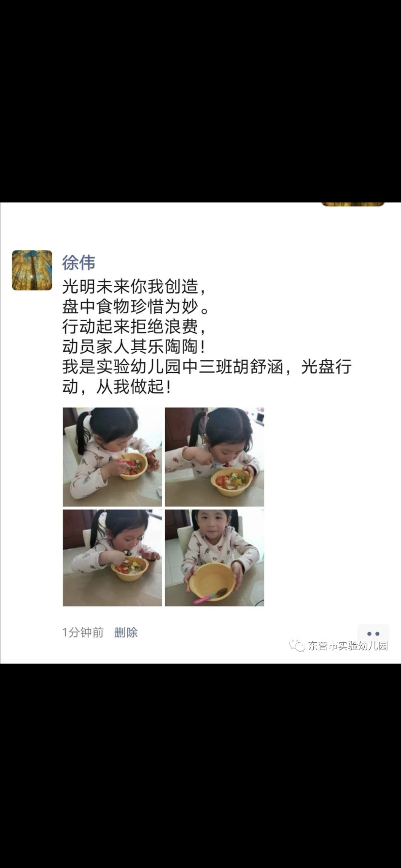401x868 pixels.
Task: Select the line 动员家人其乐陶陶
Action: click(130, 347)
